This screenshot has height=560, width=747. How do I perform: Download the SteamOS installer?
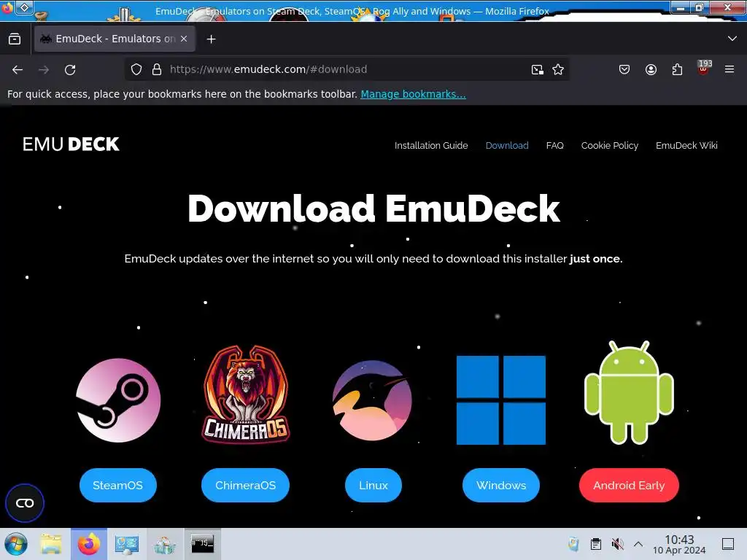pos(117,485)
